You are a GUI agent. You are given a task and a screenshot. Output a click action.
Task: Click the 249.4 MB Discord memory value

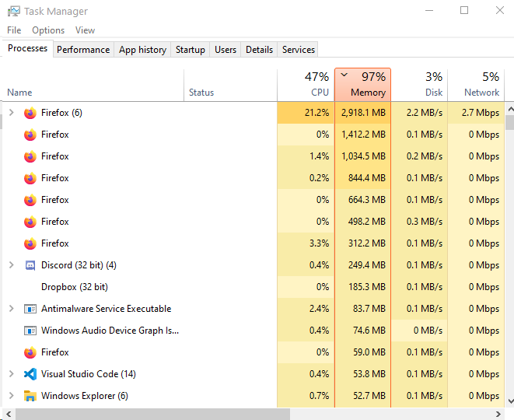pyautogui.click(x=367, y=265)
